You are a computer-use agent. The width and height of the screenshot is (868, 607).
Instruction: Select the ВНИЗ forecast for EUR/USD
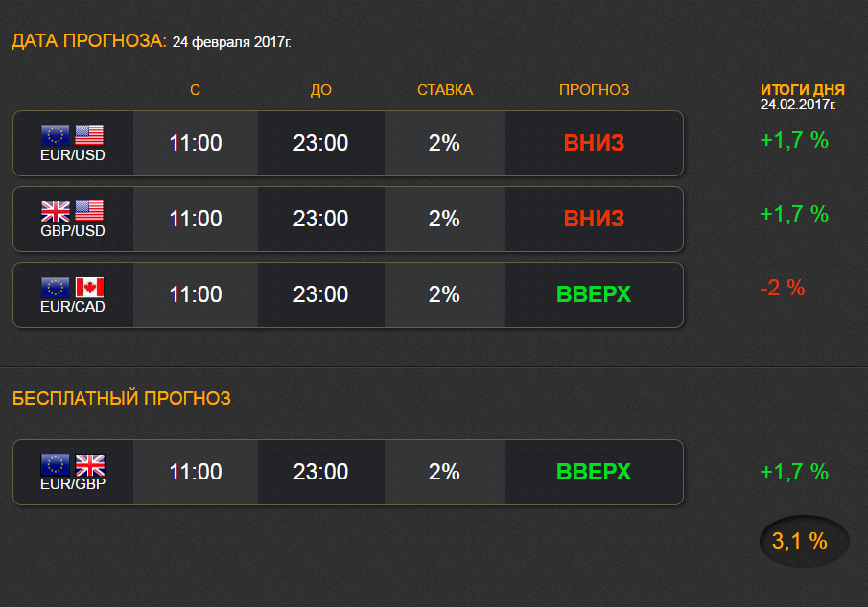click(x=594, y=143)
